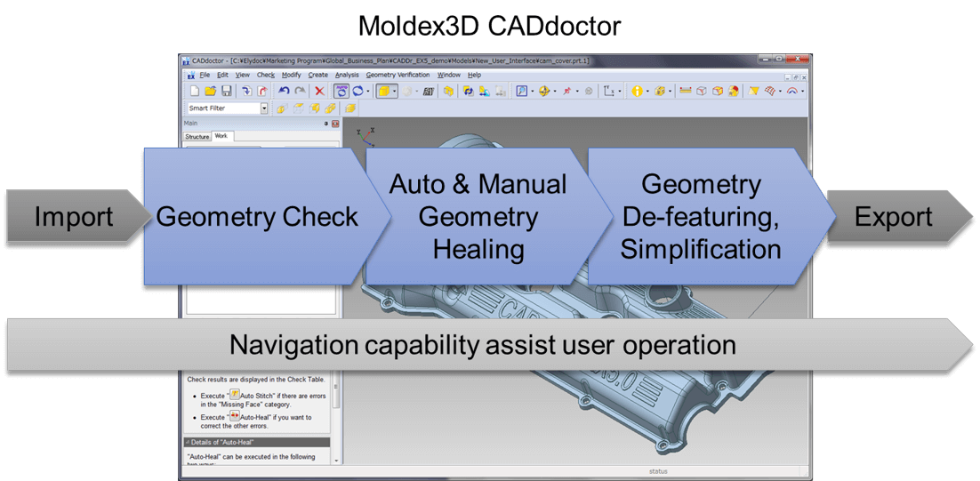This screenshot has width=980, height=481.
Task: Close the Main panel with red icon
Action: pyautogui.click(x=335, y=124)
